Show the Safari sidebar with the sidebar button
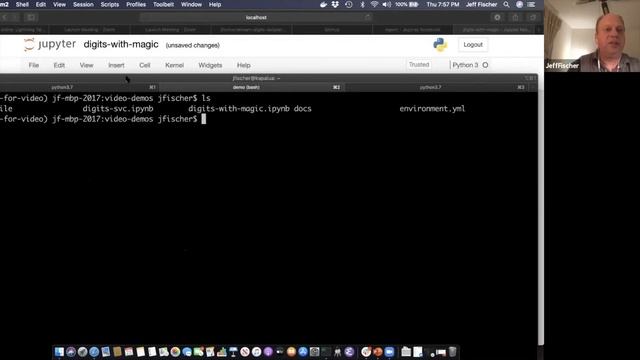Screen dimensions: 640x360 coord(31,18)
